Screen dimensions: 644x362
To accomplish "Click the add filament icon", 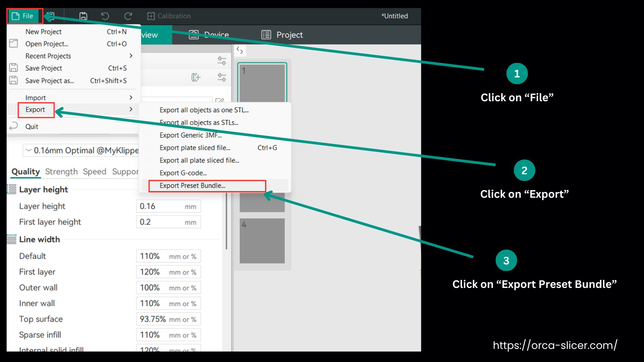I will (196, 77).
